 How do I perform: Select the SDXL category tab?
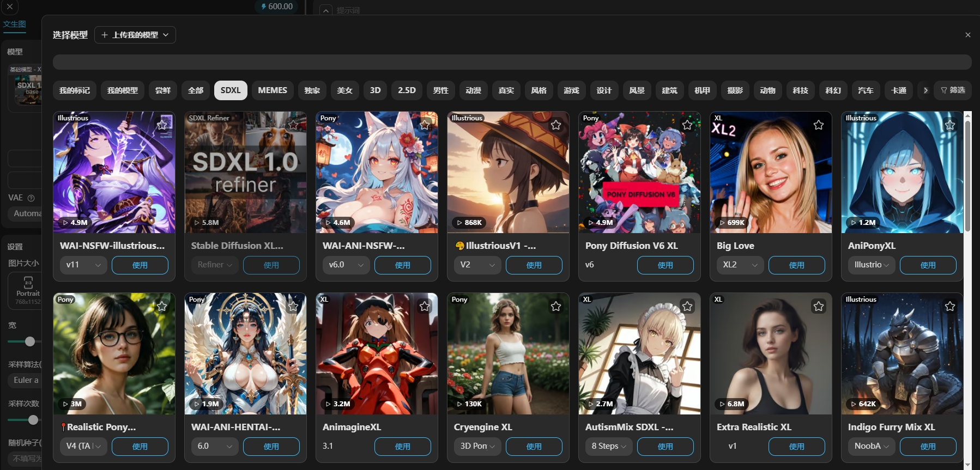[x=231, y=90]
